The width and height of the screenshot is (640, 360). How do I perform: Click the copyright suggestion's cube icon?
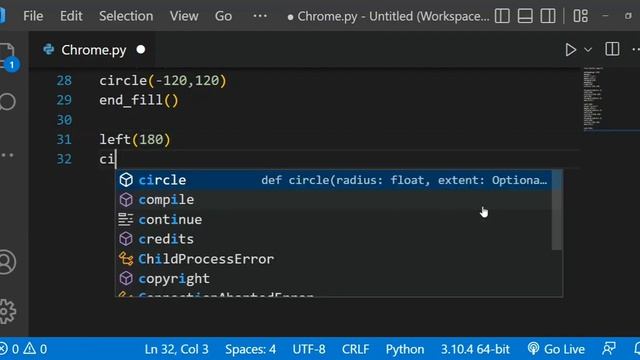(126, 278)
